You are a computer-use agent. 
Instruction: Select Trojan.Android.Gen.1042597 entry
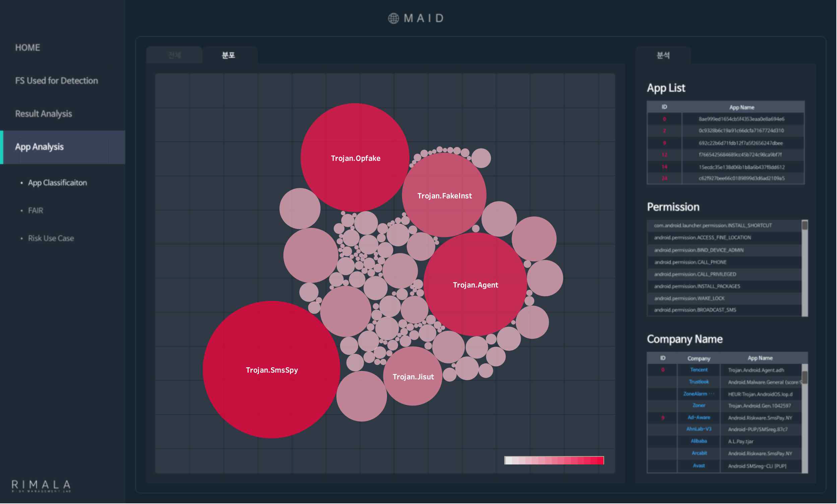pyautogui.click(x=759, y=406)
